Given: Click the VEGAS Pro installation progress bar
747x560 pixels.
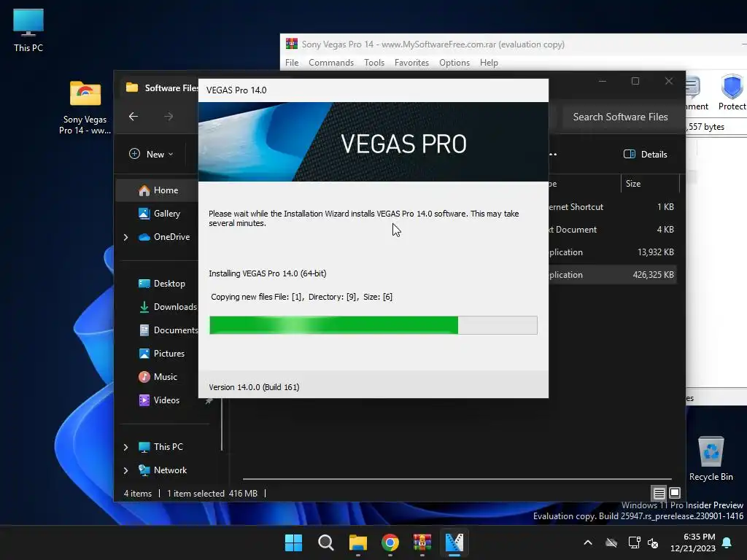Looking at the screenshot, I should click(373, 325).
